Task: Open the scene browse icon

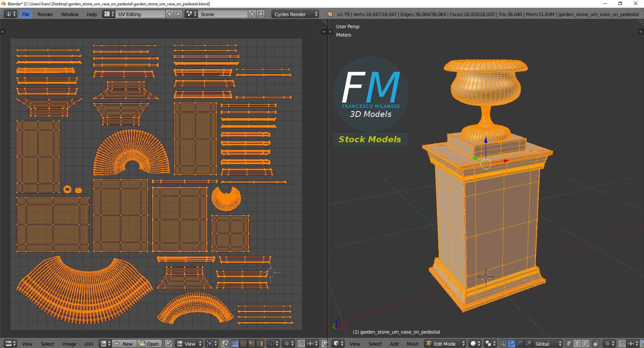Action: 191,14
